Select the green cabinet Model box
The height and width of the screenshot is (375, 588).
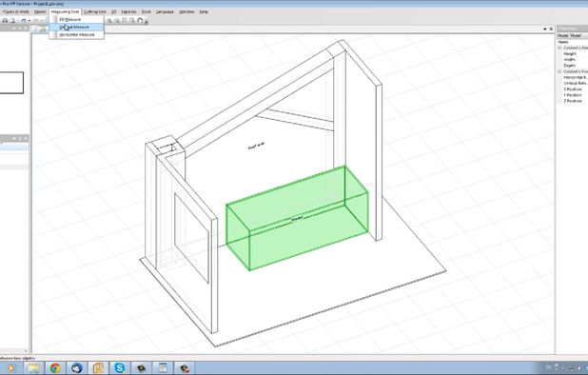click(x=297, y=218)
